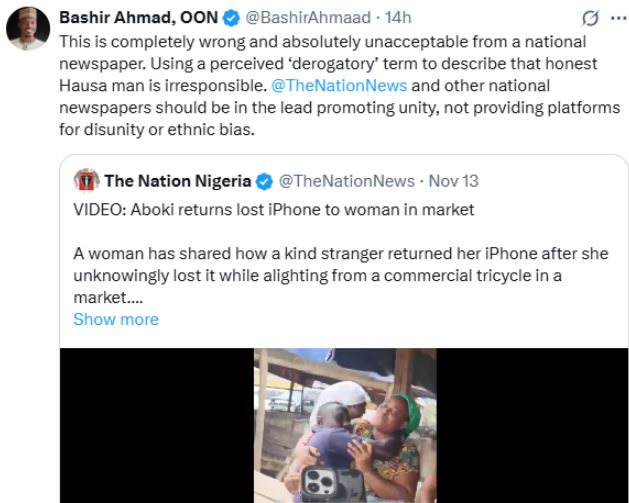Expand quoted tweet with Show more
The height and width of the screenshot is (503, 629).
tap(116, 319)
